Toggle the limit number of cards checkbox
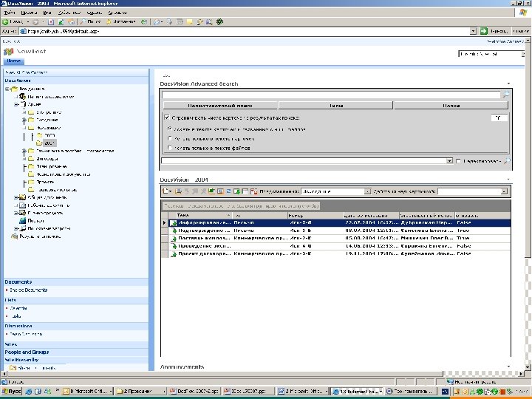This screenshot has width=532, height=399. (x=166, y=117)
